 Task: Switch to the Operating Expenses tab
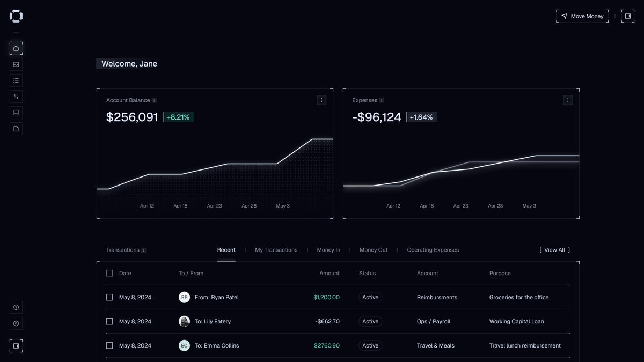click(x=433, y=250)
